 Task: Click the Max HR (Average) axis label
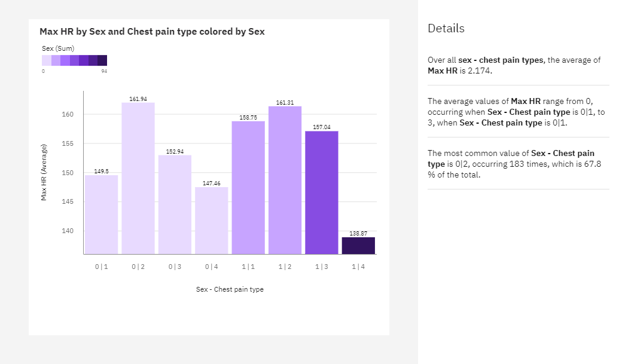[44, 172]
